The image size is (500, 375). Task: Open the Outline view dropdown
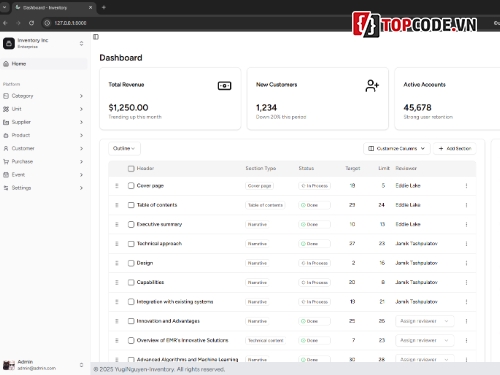click(x=124, y=148)
